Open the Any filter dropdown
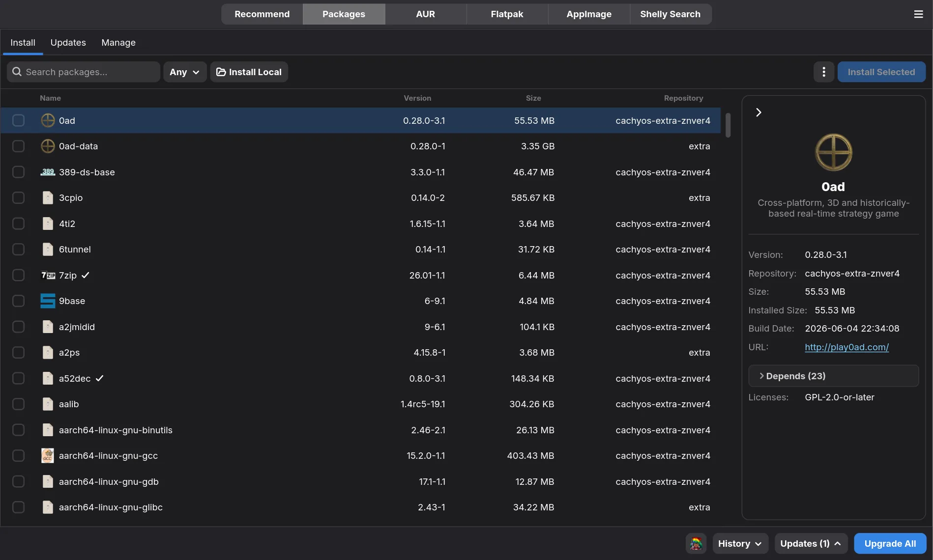This screenshot has width=933, height=560. (x=185, y=72)
